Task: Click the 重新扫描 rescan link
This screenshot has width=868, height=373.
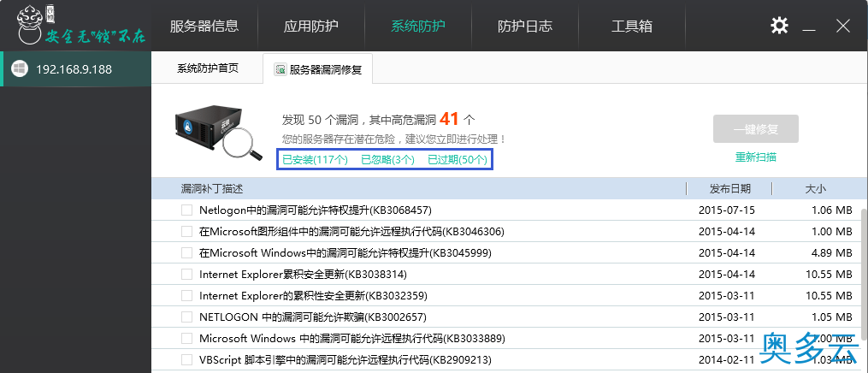Action: coord(756,157)
